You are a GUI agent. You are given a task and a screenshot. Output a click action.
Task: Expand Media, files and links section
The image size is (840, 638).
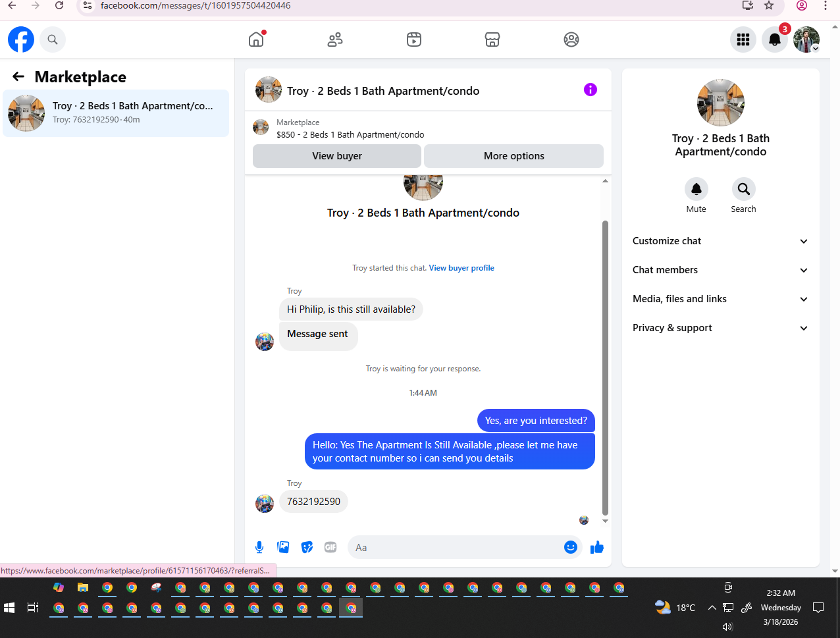tap(720, 299)
